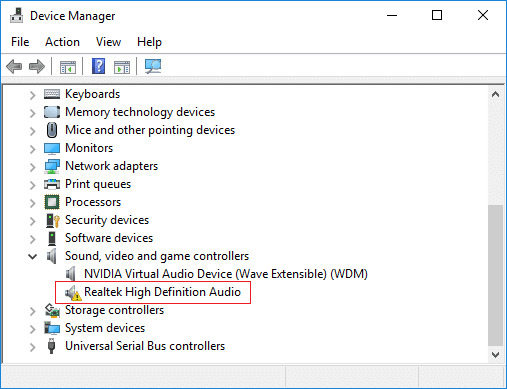Expand the Network adapters category
The image size is (507, 389).
32,166
